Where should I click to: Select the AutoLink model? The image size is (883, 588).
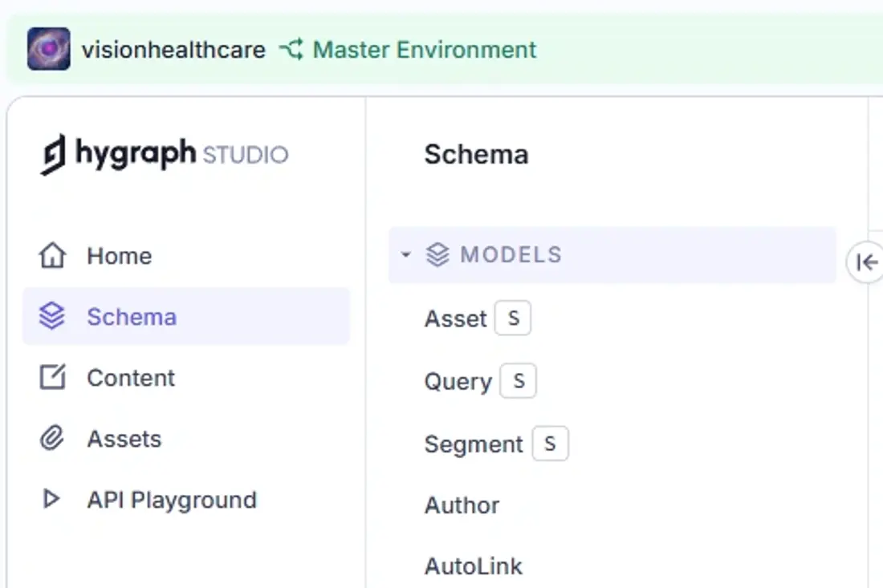pyautogui.click(x=474, y=566)
